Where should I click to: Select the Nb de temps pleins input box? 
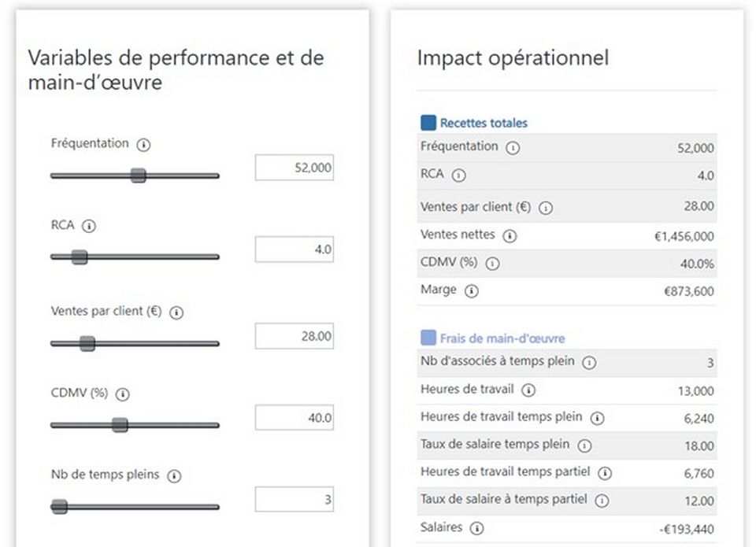coord(294,499)
